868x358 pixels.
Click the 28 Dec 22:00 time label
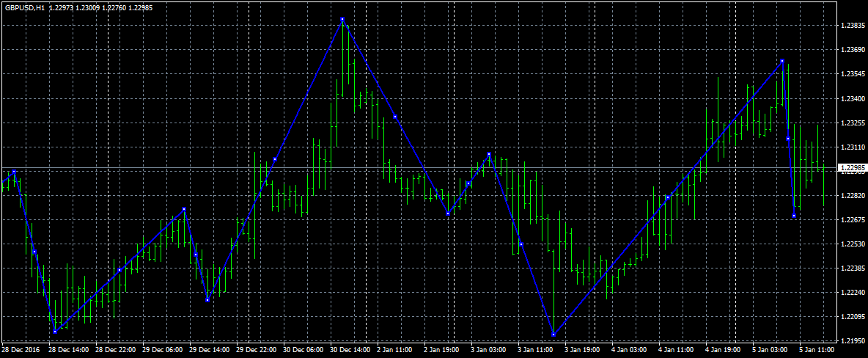tap(115, 350)
